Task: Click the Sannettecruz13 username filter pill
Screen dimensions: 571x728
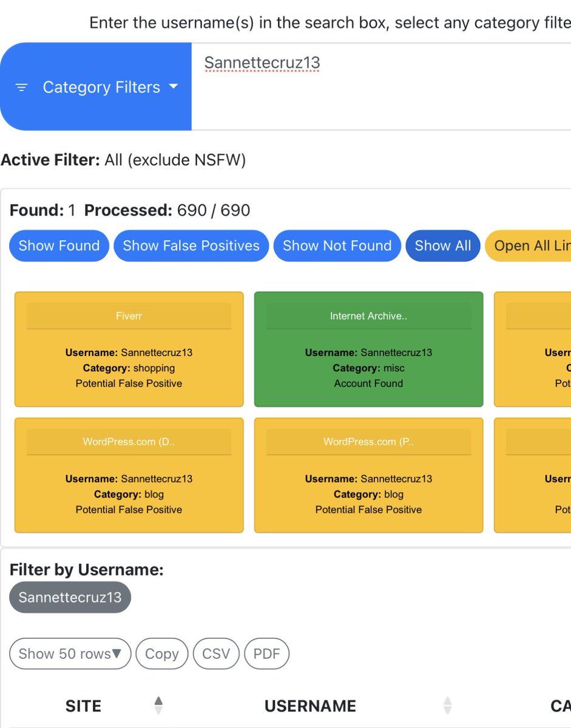Action: click(70, 598)
